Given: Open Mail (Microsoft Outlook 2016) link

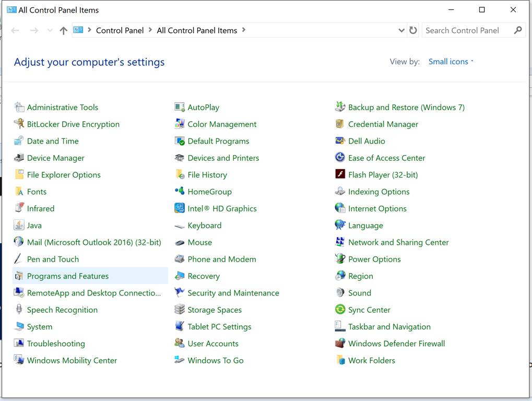Looking at the screenshot, I should click(94, 242).
